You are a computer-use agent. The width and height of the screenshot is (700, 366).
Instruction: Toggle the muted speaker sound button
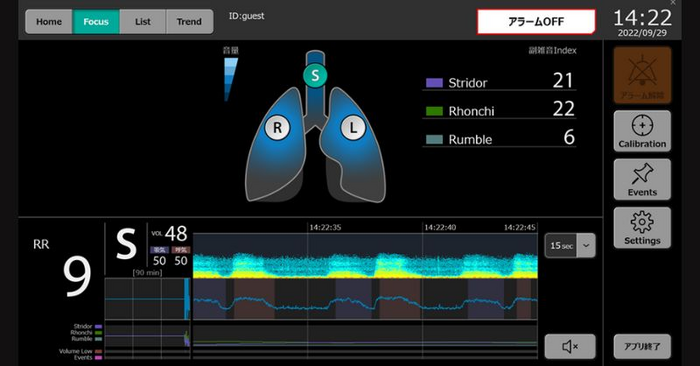[x=570, y=346]
